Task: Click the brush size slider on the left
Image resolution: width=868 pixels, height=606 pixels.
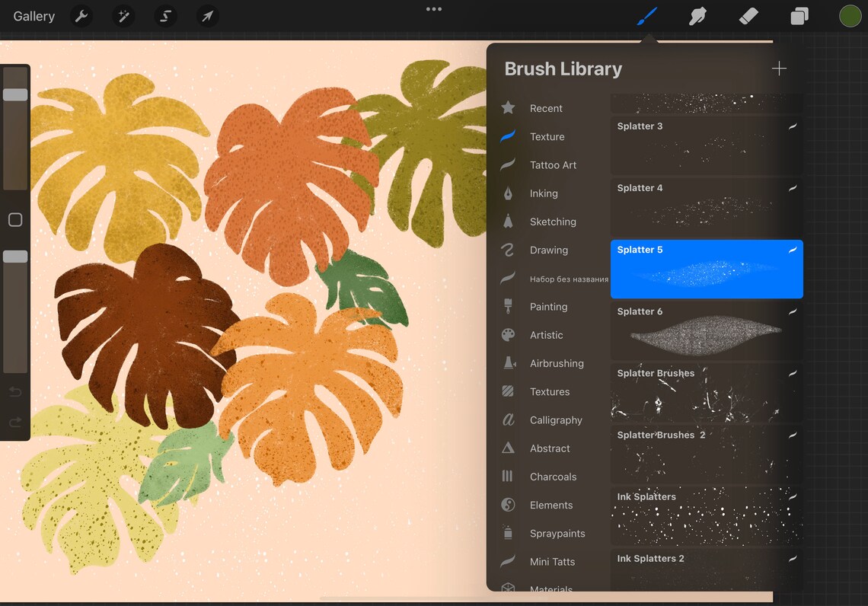Action: pos(15,94)
